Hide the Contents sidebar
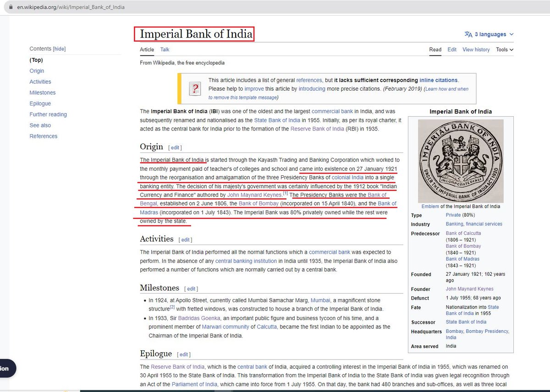Image resolution: width=550 pixels, height=392 pixels. tap(59, 49)
